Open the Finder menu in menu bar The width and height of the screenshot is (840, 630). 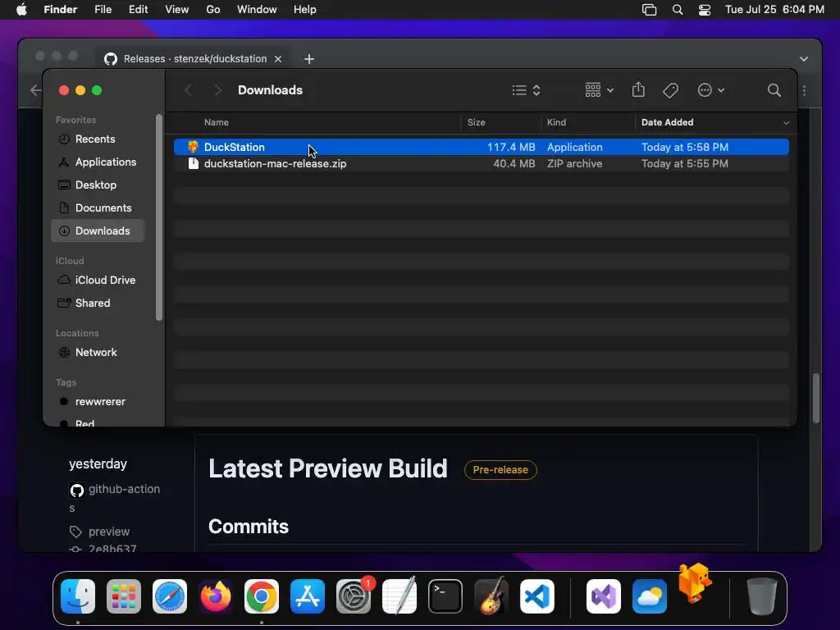(60, 10)
